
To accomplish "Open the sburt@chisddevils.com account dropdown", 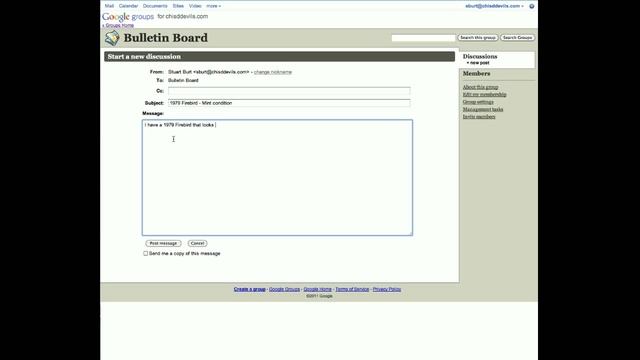I will point(494,6).
